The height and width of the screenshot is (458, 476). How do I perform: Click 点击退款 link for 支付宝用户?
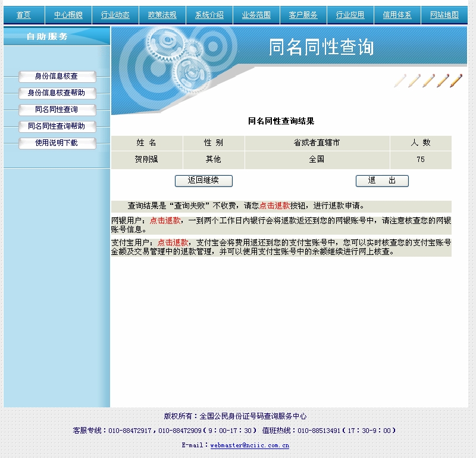click(173, 242)
